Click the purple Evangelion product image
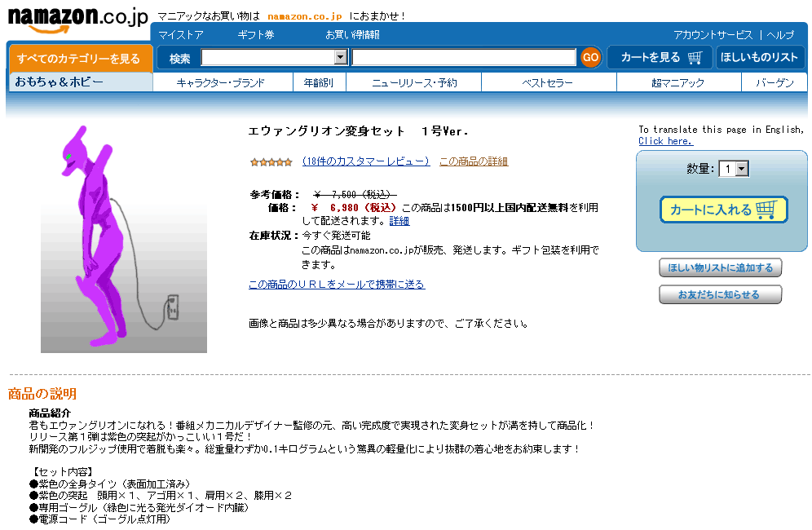The image size is (812, 530). (124, 238)
